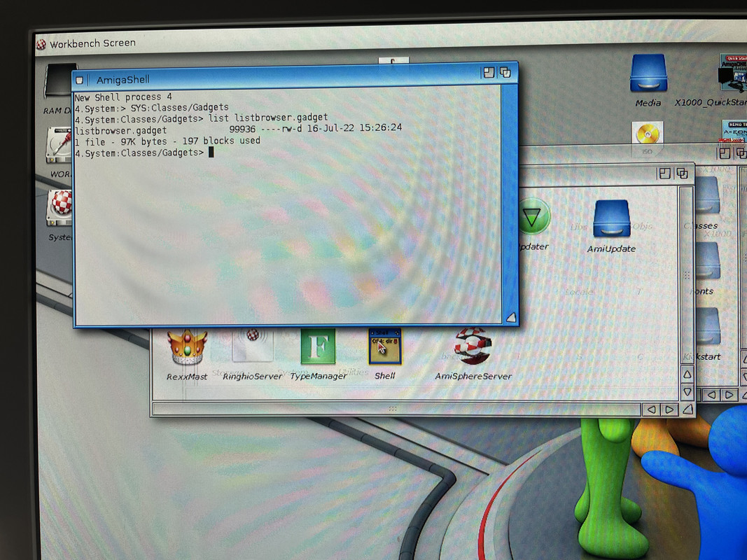Close the AmigaShell window gadget
The image size is (747, 560).
pyautogui.click(x=80, y=80)
